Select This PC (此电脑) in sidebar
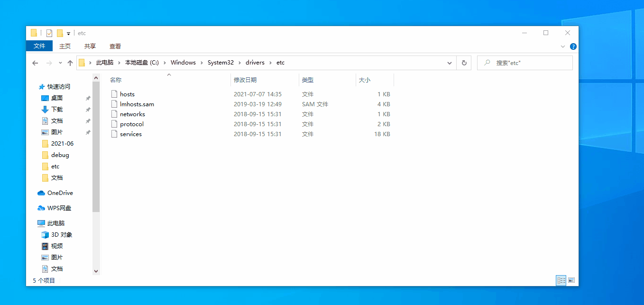The image size is (644, 305). click(x=56, y=223)
